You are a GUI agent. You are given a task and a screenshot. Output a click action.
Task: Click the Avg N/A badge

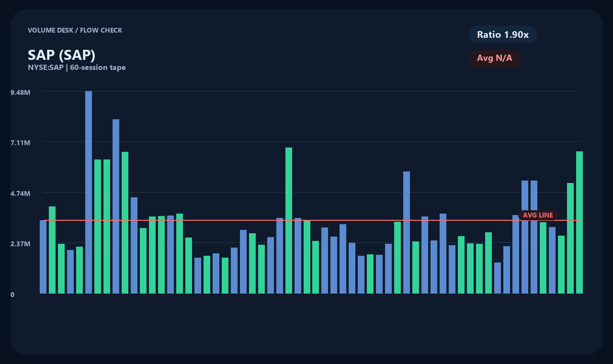tap(495, 58)
